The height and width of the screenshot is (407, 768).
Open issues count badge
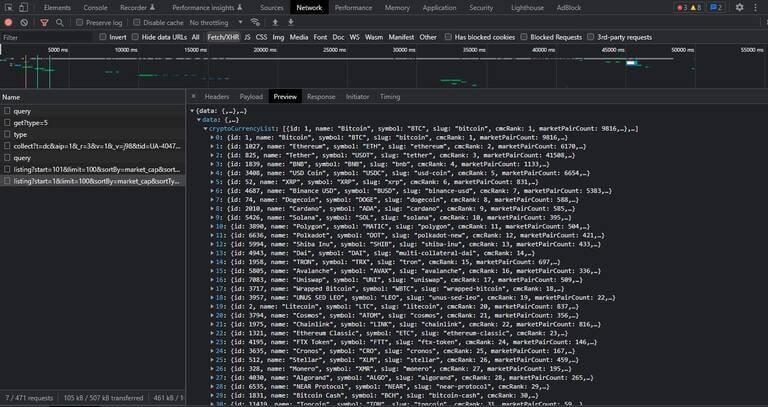point(716,7)
